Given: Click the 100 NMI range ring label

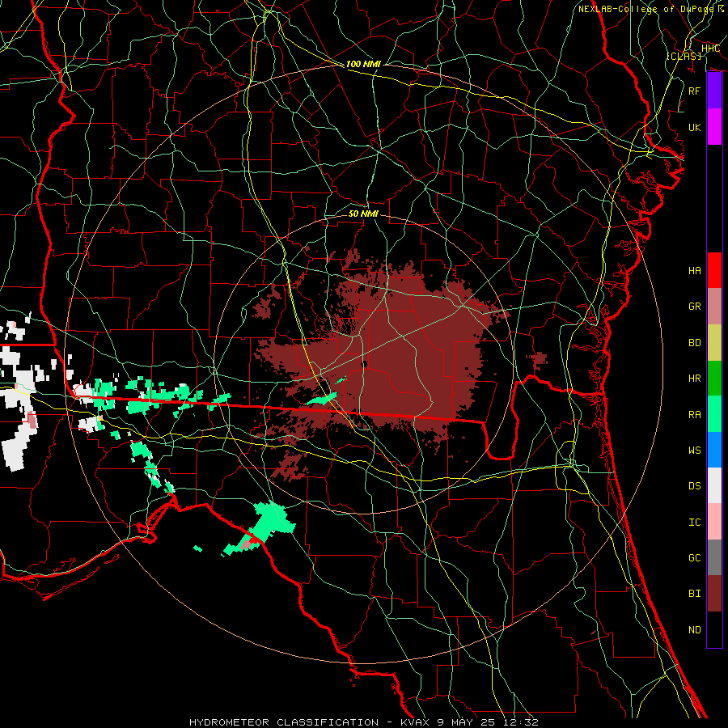Looking at the screenshot, I should tap(363, 64).
